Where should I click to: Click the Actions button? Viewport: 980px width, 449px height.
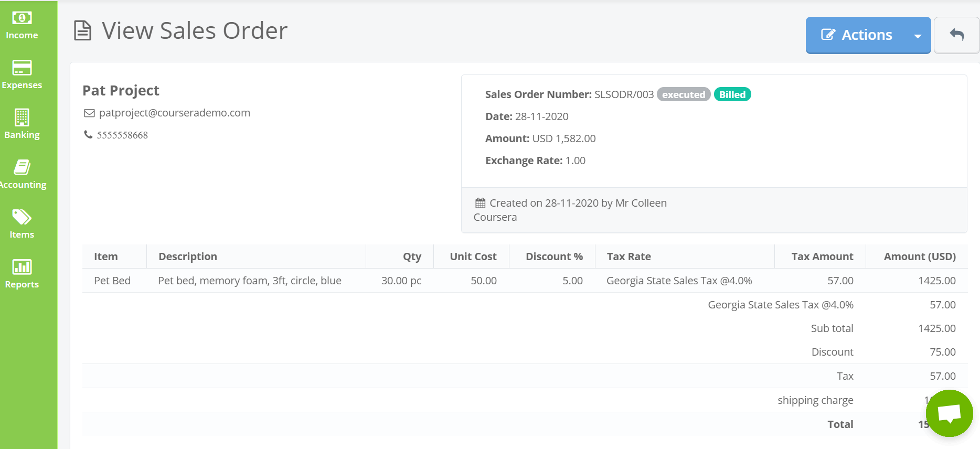click(857, 35)
